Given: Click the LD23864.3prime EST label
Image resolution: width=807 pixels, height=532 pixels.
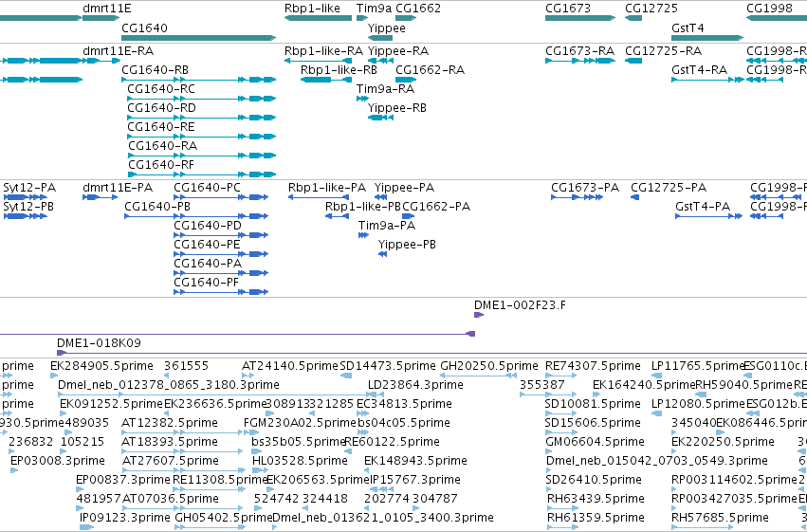Looking at the screenshot, I should click(415, 385).
